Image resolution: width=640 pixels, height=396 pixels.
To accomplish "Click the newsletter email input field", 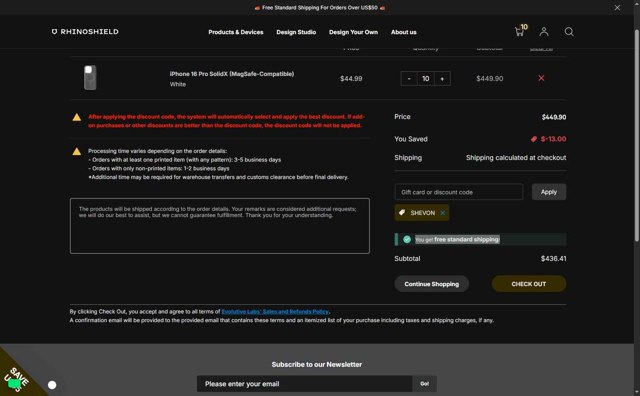I will pyautogui.click(x=304, y=384).
